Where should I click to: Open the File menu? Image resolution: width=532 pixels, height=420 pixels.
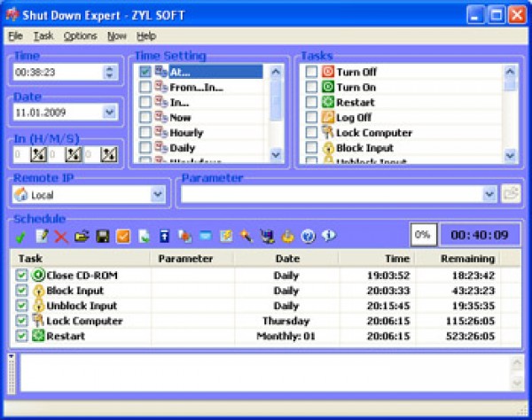coord(15,36)
